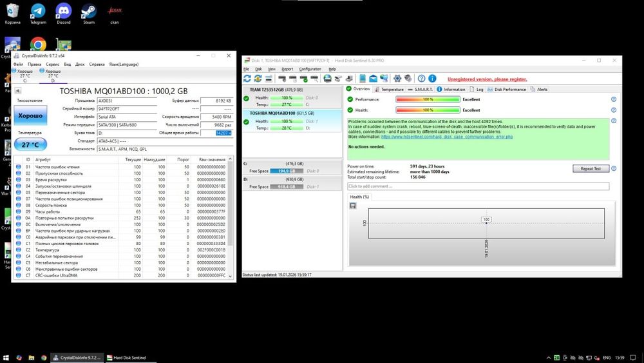Click the grey gear icon in Sentinel toolbar

click(408, 78)
